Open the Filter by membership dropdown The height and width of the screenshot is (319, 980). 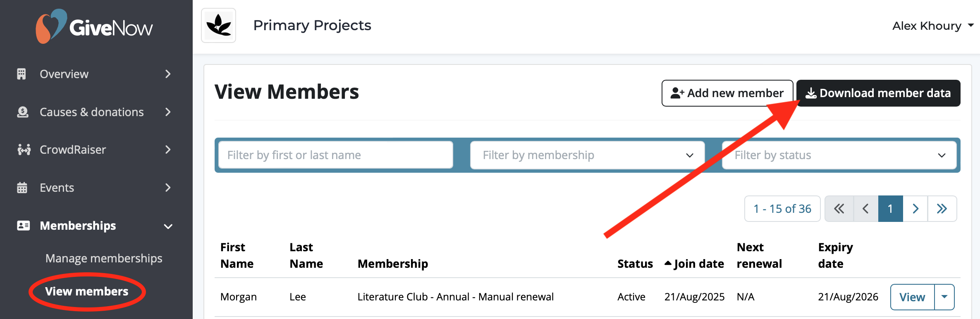pyautogui.click(x=586, y=155)
